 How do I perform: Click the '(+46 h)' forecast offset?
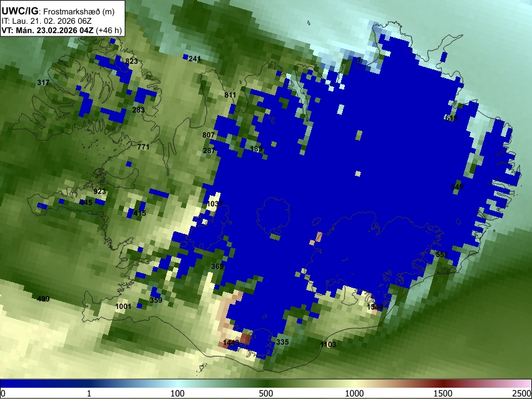[x=108, y=30]
